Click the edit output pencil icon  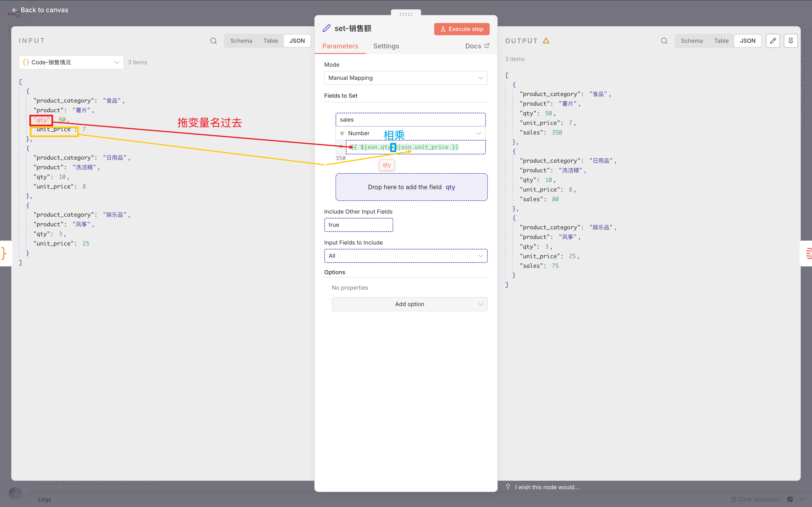pos(773,41)
